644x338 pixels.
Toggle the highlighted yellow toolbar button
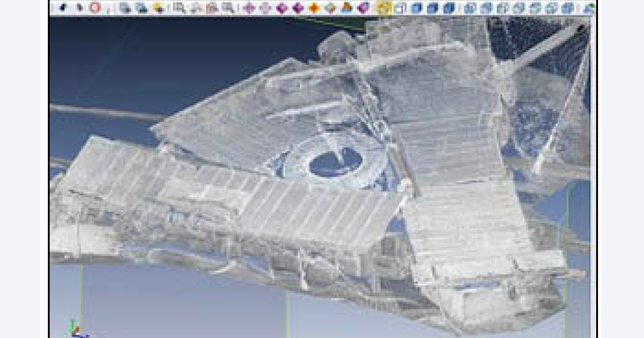(384, 8)
